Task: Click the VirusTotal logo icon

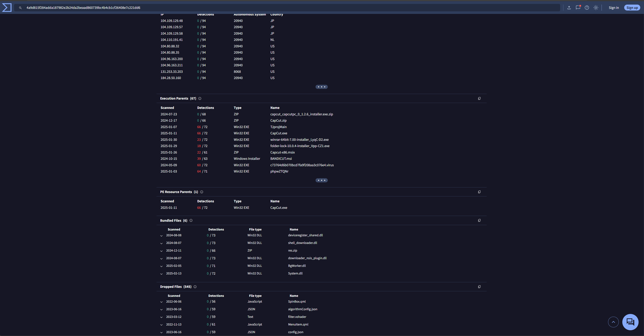Action: (7, 7)
